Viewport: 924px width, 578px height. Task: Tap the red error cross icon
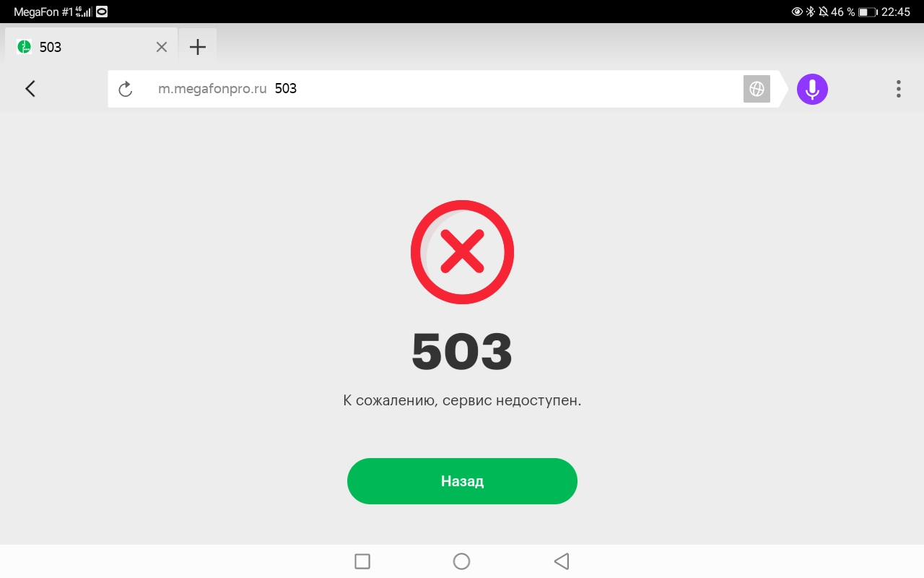[x=462, y=251]
